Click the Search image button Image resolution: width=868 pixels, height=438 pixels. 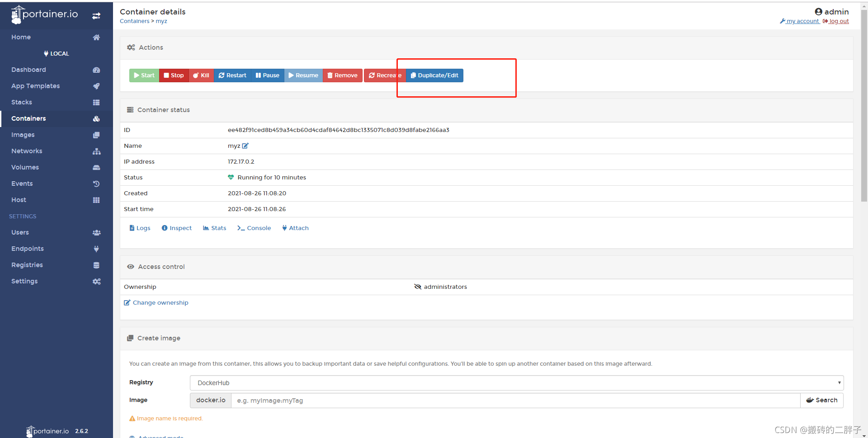822,400
